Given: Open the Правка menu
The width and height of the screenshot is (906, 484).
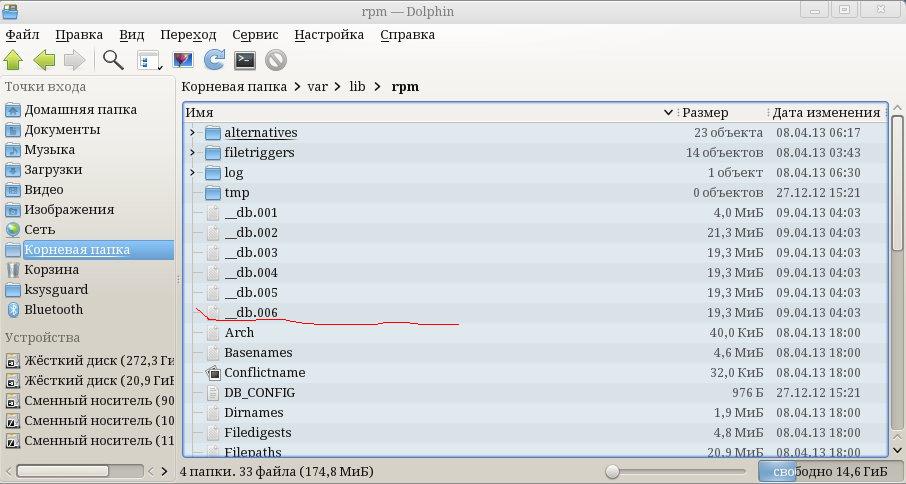Looking at the screenshot, I should (79, 35).
